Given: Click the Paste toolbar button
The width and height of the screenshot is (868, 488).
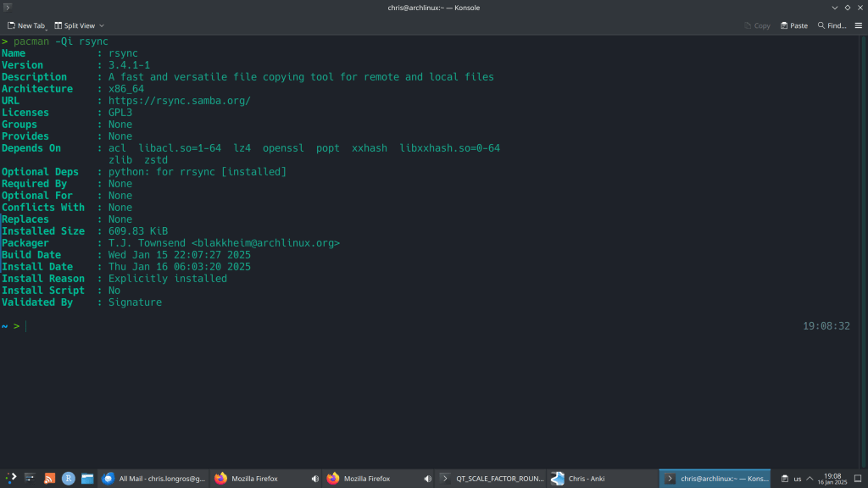Looking at the screenshot, I should click(x=794, y=25).
